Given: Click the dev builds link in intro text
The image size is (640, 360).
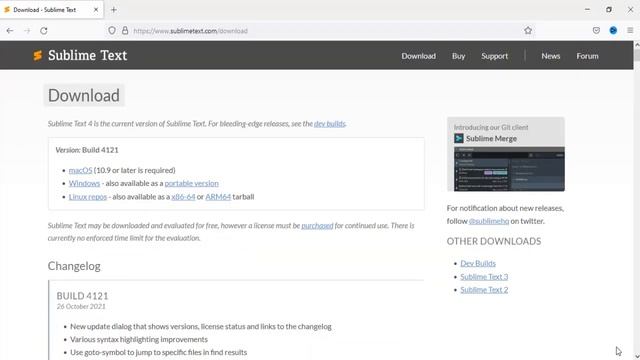Looking at the screenshot, I should (329, 124).
